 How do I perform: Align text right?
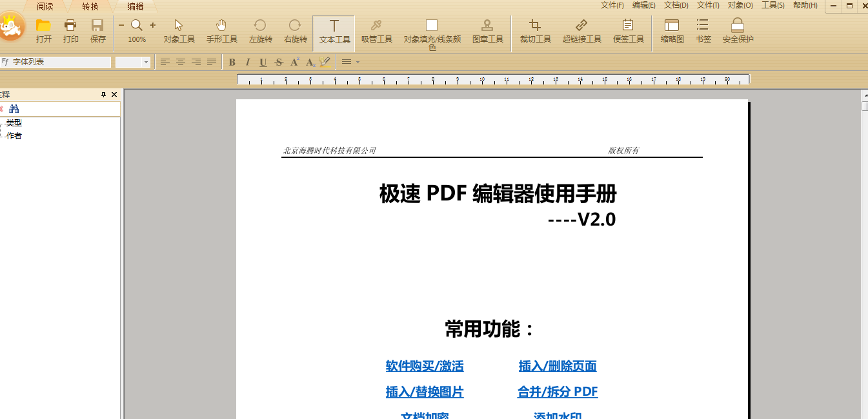click(x=196, y=62)
